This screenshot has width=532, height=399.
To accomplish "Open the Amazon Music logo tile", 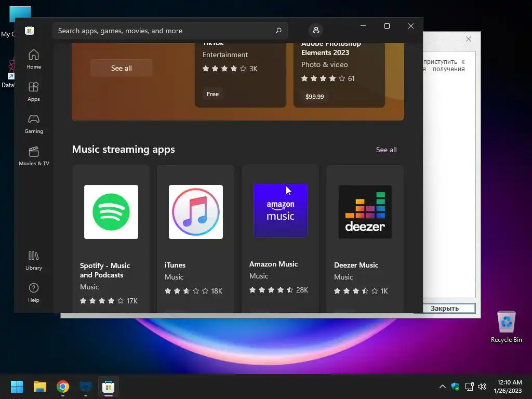I will coord(280,211).
